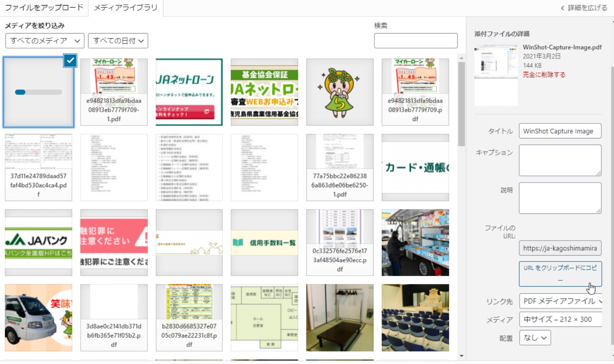Screen dimensions: 614x364
Task: Select 0c332576fe2576e173af48504ae90ecc.pdf file
Action: point(340,243)
